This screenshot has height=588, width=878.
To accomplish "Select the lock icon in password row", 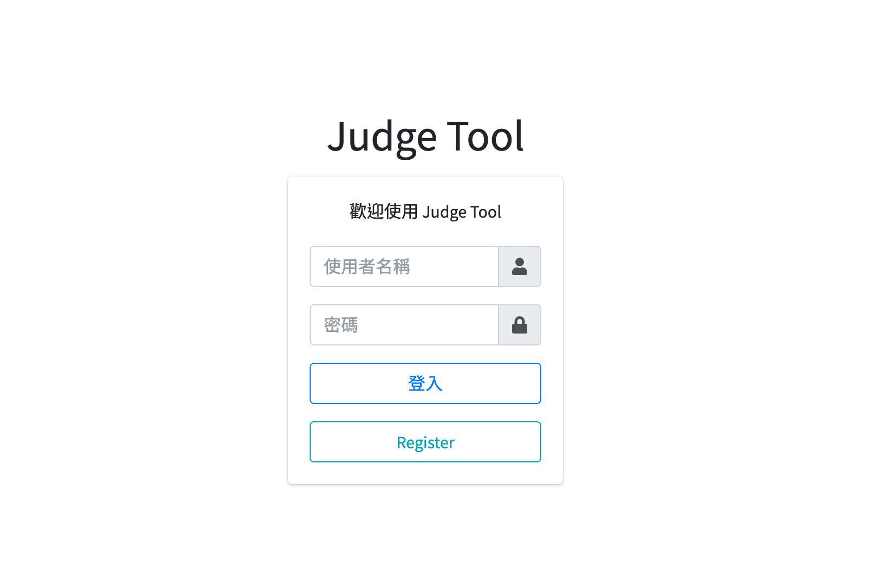I will coord(520,325).
